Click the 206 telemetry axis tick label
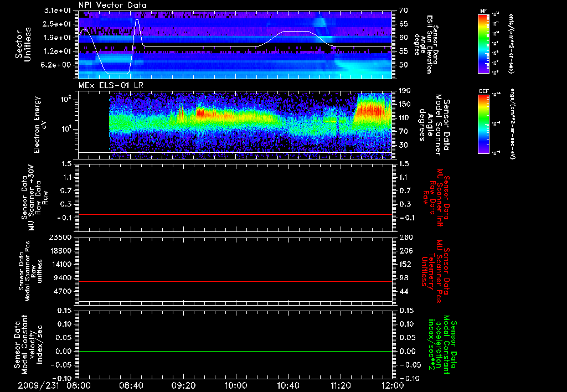Screen dimensions: 567x392 click(406, 251)
